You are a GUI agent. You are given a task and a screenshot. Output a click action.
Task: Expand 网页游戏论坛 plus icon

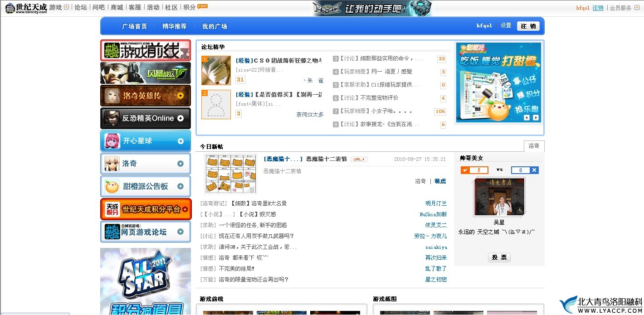pyautogui.click(x=181, y=232)
